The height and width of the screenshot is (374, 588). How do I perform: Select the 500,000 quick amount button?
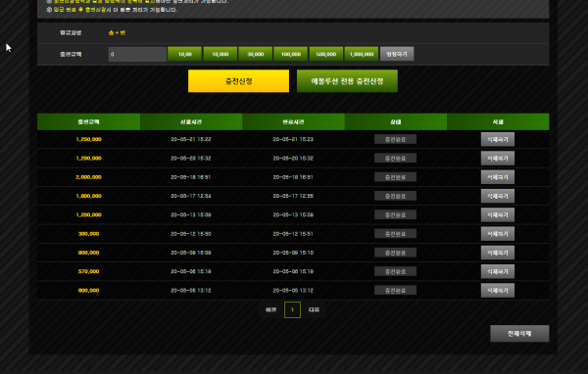click(326, 54)
